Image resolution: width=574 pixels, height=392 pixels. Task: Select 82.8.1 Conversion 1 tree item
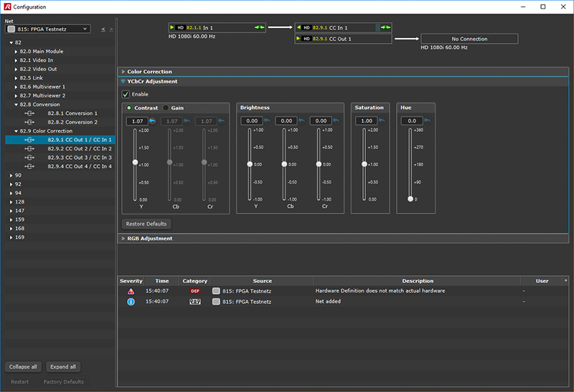tap(60, 113)
